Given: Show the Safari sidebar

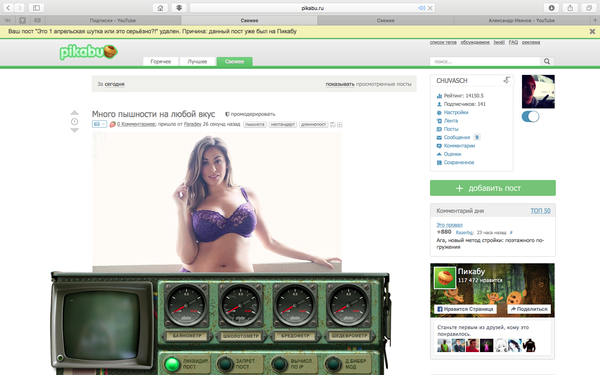Looking at the screenshot, I should click(36, 8).
